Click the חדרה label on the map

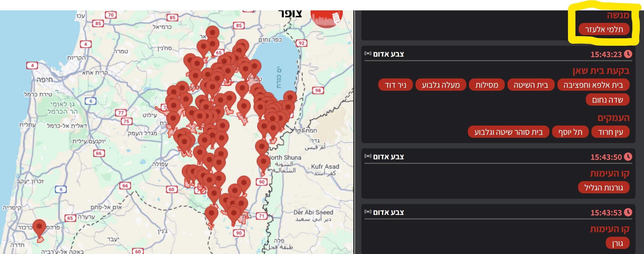click(18, 245)
